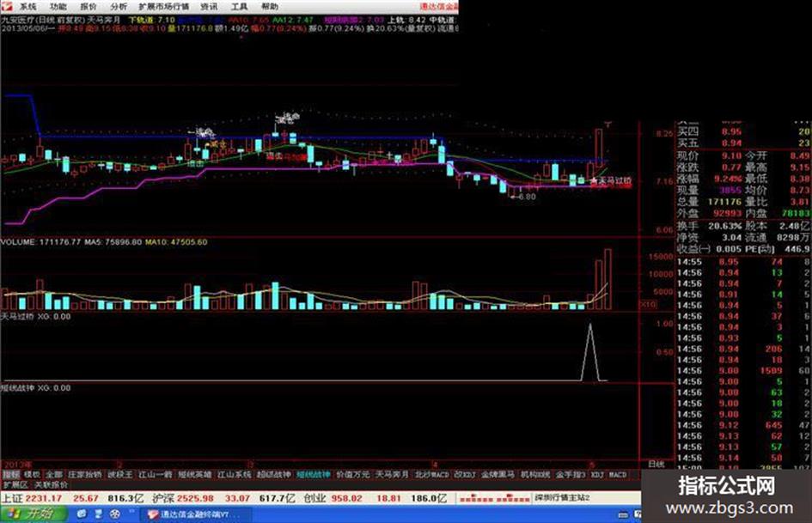Click the 创业 index value 958.02

click(x=347, y=498)
